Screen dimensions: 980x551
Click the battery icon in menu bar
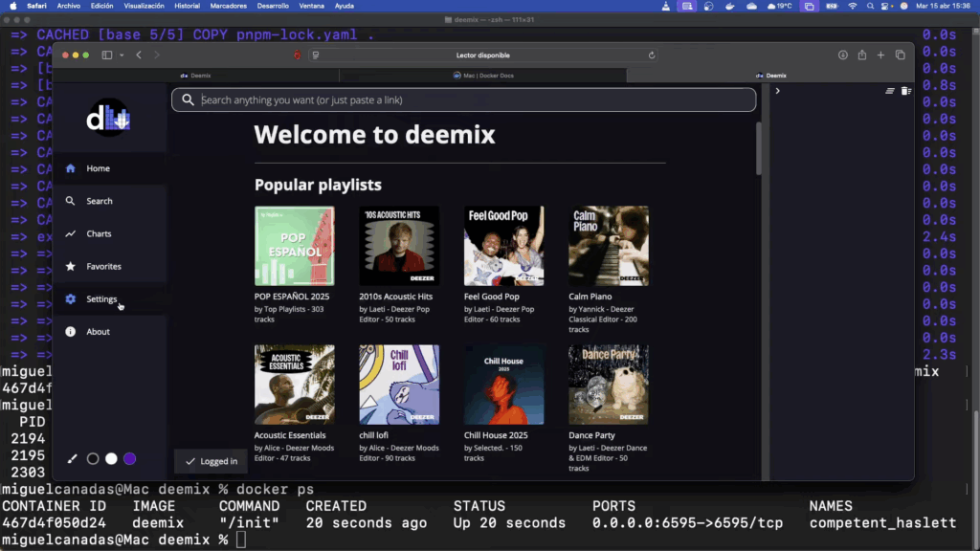832,6
